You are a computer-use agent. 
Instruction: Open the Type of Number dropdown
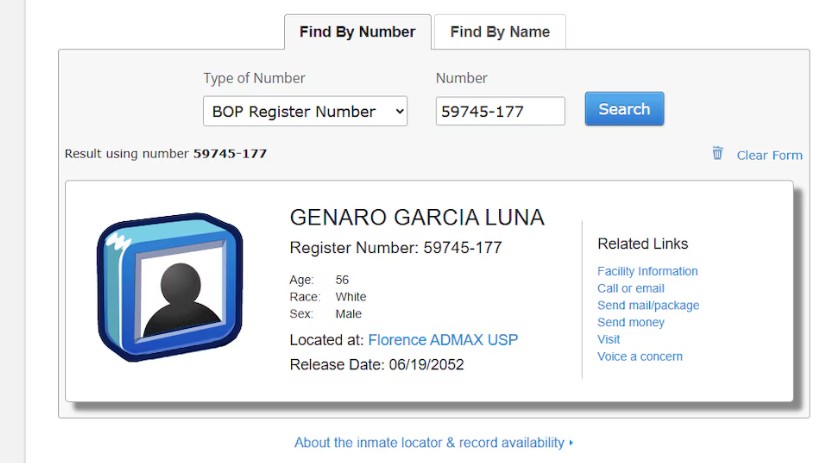pos(305,111)
